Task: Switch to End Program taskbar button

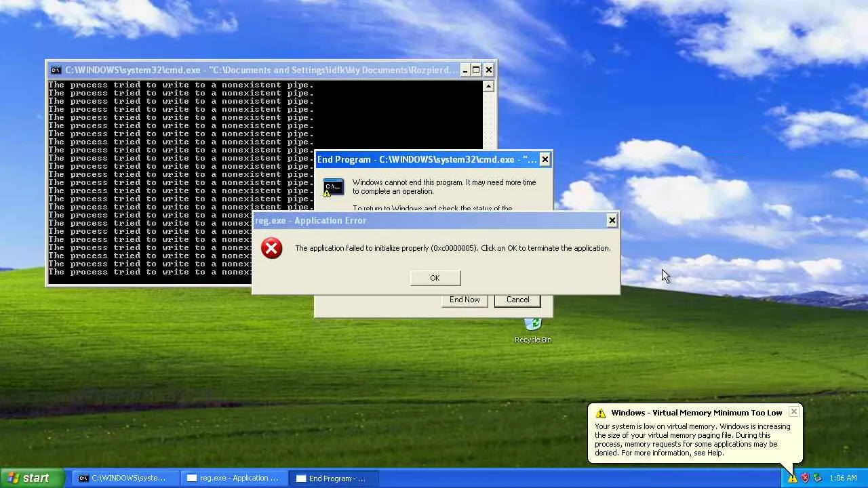Action: (x=332, y=478)
